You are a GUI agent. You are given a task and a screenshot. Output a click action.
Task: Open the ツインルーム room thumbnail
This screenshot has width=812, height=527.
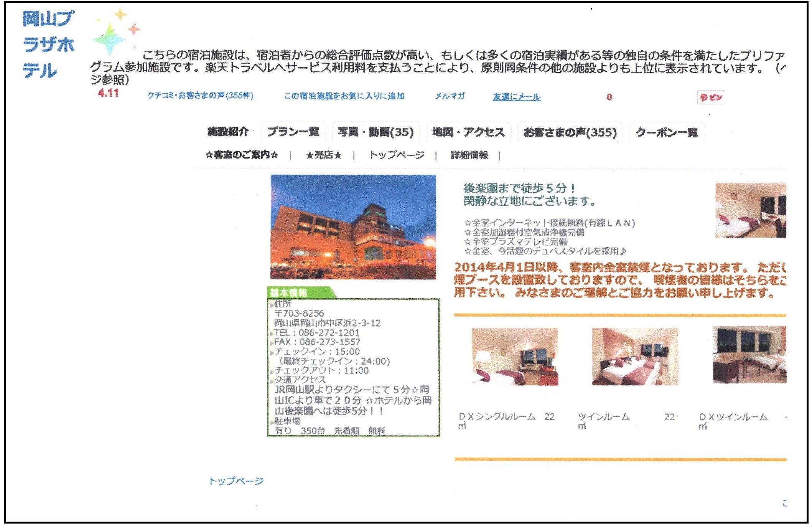635,356
